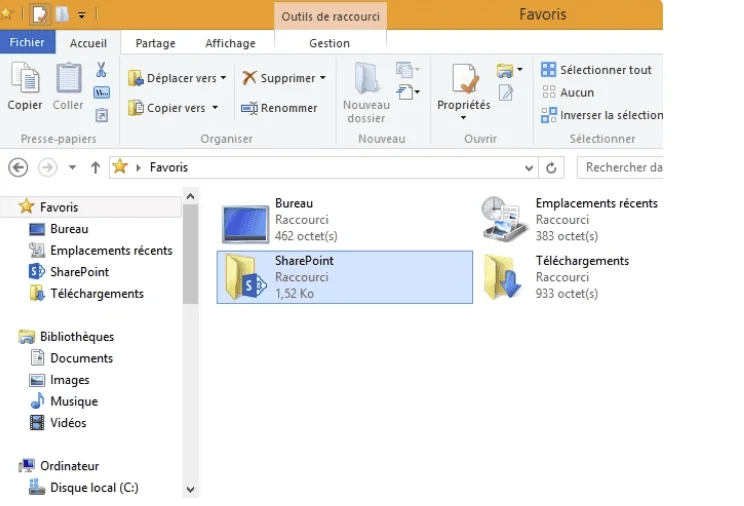Click the copy path icon below scissors

tap(102, 92)
